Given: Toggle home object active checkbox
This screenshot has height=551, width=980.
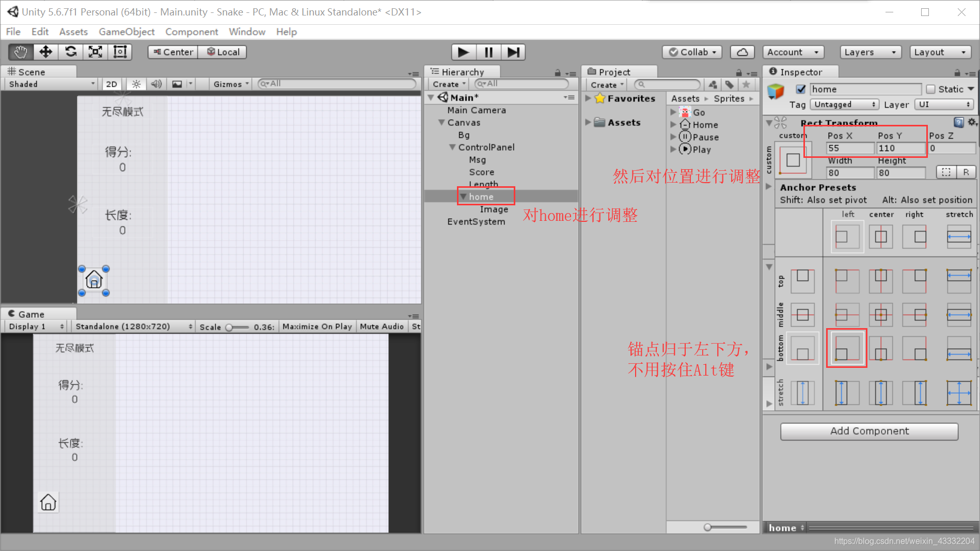Looking at the screenshot, I should (x=801, y=89).
